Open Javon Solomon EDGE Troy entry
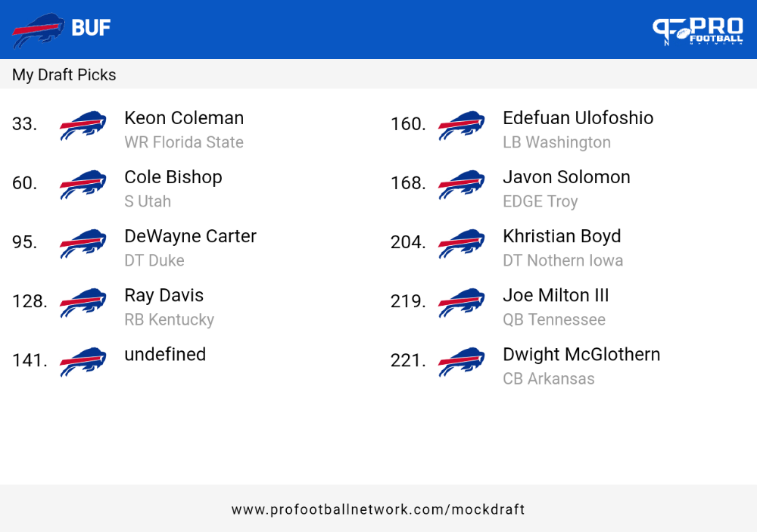Image resolution: width=757 pixels, height=532 pixels. tap(566, 188)
